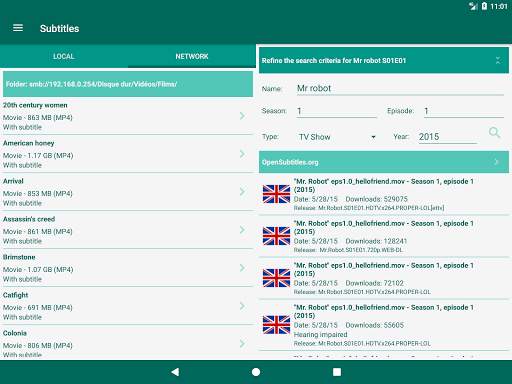Click Movie - 1.17 GB (MP4) info
The height and width of the screenshot is (384, 512).
38,155
